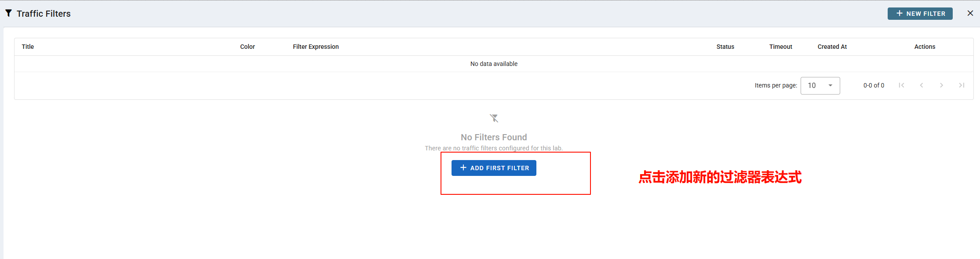Click the Title column header
The image size is (980, 259).
point(28,47)
